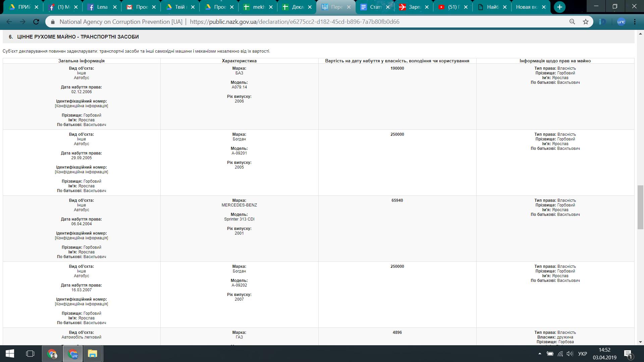Open the notification center icon
The width and height of the screenshot is (644, 362).
tap(628, 354)
